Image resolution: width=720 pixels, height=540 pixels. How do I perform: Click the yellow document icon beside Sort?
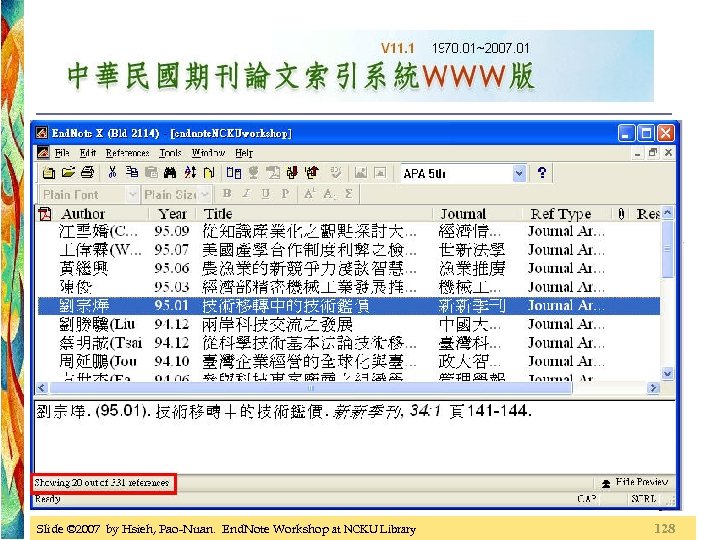[209, 173]
